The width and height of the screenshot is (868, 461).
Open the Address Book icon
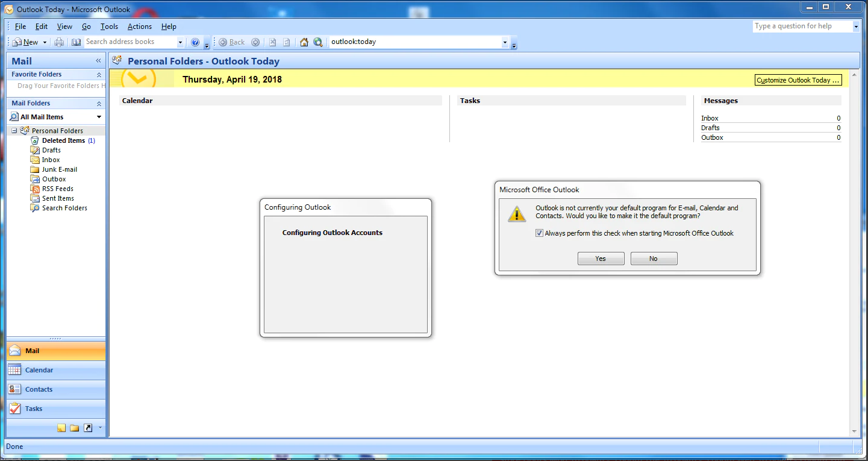(76, 42)
